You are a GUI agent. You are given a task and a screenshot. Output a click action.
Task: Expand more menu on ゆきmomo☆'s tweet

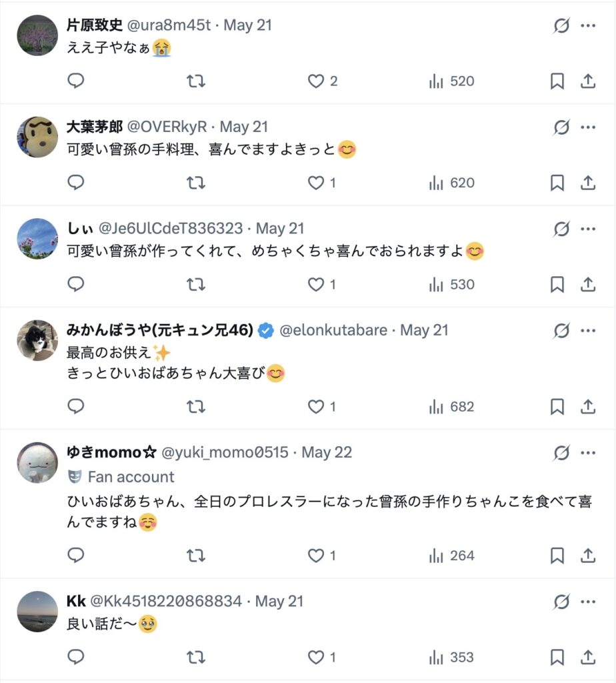(587, 454)
